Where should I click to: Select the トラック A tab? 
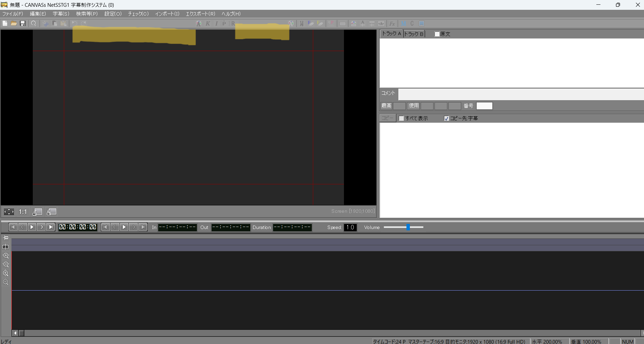pyautogui.click(x=391, y=33)
